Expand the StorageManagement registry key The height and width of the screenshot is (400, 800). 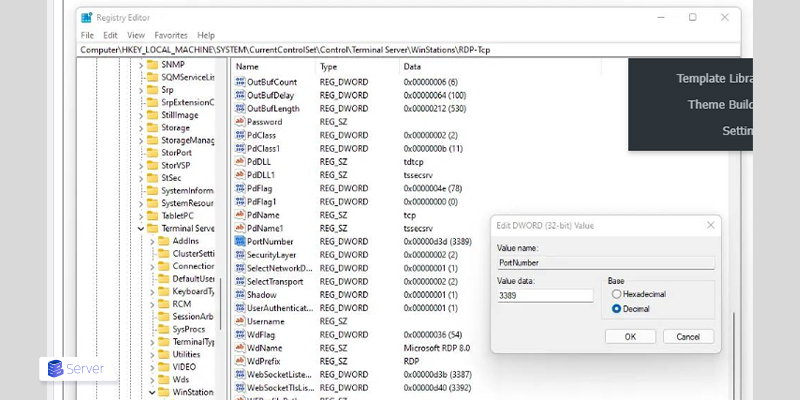point(141,140)
